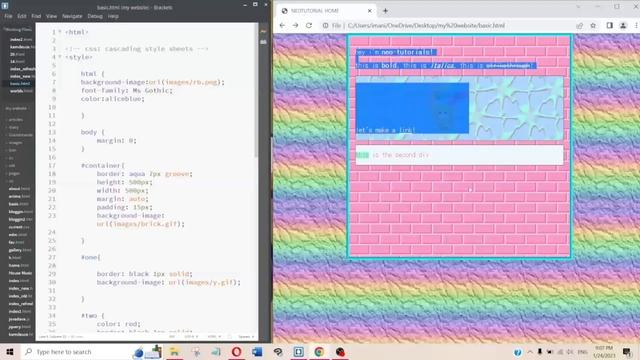Open the Edit menu in Brackets
This screenshot has height=360, width=640.
pyautogui.click(x=22, y=16)
